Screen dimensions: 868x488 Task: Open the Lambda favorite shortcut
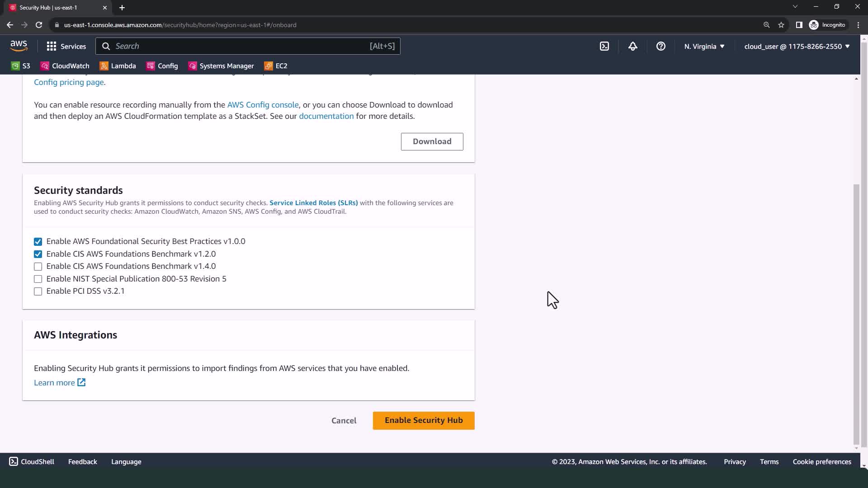[118, 66]
